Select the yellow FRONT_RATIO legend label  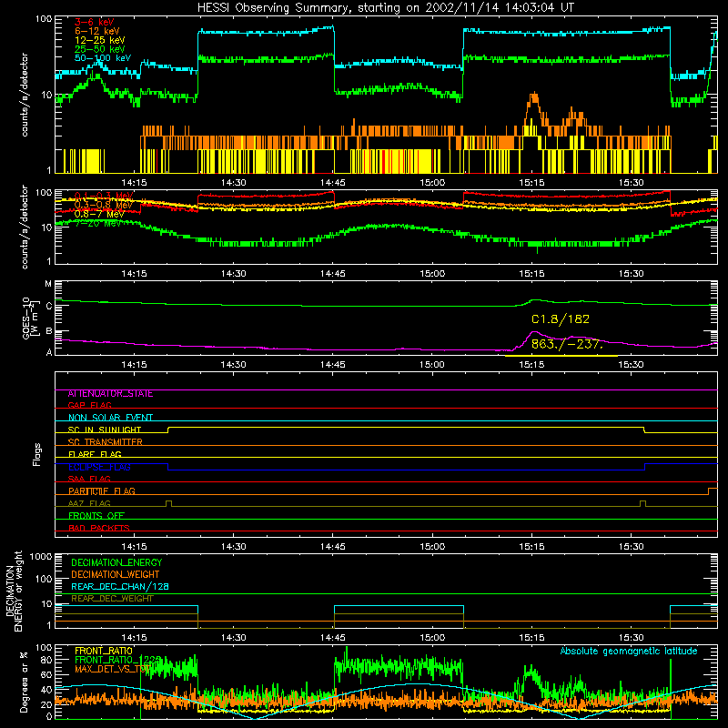click(104, 651)
